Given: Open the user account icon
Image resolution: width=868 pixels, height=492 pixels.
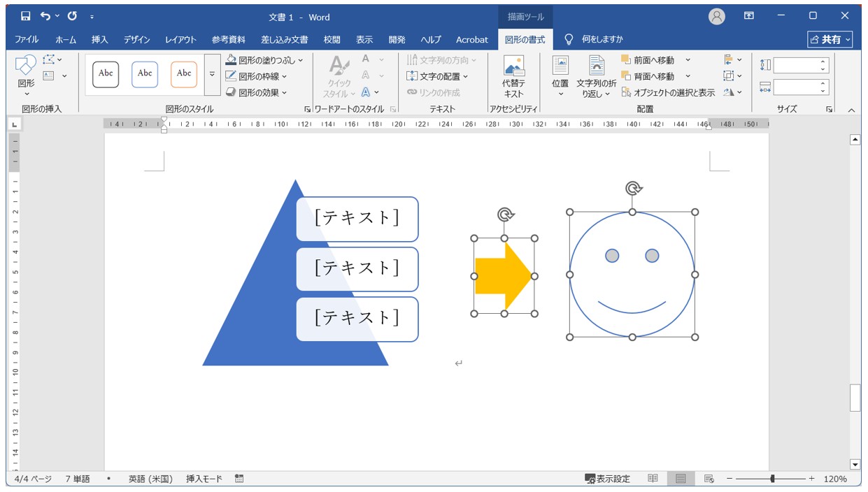Looking at the screenshot, I should pyautogui.click(x=717, y=16).
